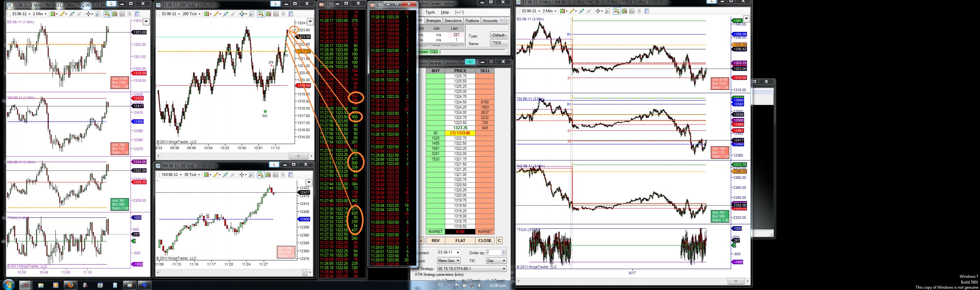Image resolution: width=980 pixels, height=290 pixels.
Task: Click CLOSE button in the order ladder window
Action: [485, 241]
